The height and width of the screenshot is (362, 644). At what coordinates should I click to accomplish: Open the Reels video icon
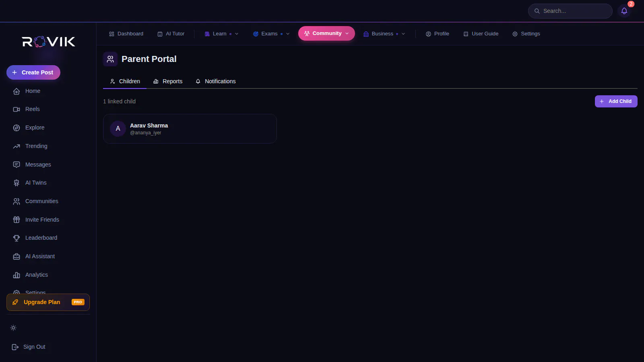click(x=17, y=109)
